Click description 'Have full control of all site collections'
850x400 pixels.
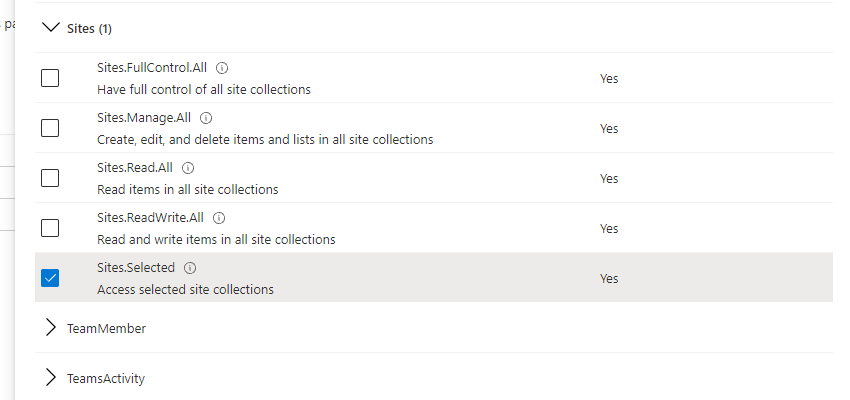[x=204, y=89]
